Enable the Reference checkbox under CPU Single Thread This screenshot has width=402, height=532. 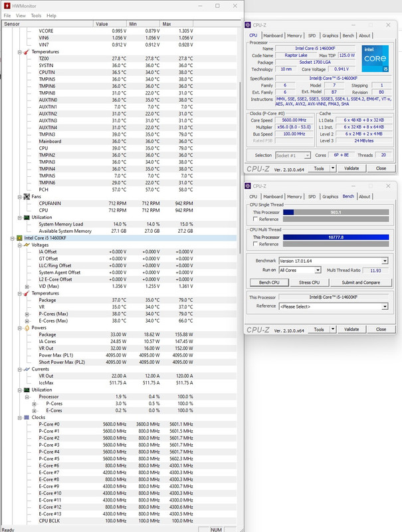[255, 219]
